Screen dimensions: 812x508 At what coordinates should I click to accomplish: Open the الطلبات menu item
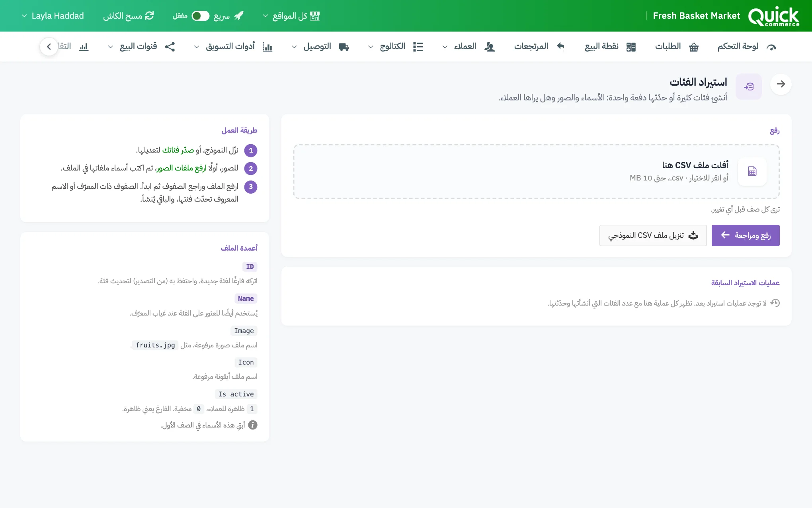pos(677,47)
